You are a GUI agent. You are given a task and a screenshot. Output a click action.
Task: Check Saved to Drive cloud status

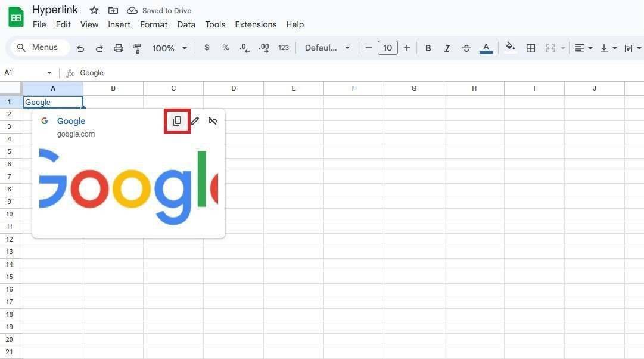click(x=132, y=10)
